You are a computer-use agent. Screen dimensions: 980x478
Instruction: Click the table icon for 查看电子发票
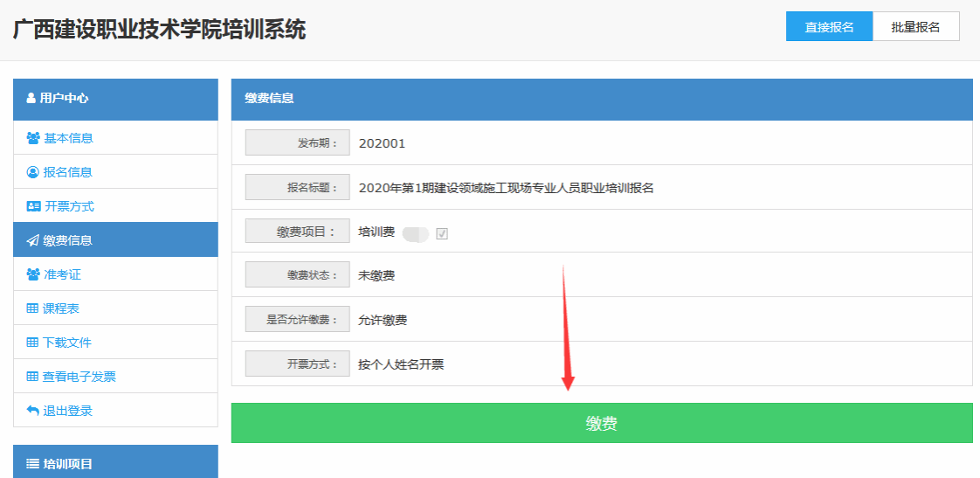click(32, 377)
